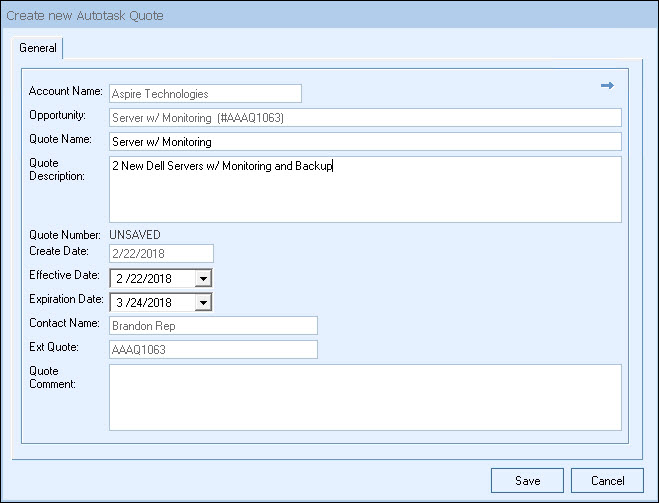This screenshot has height=503, width=659.
Task: Click the Ext Quote field
Action: (x=214, y=350)
